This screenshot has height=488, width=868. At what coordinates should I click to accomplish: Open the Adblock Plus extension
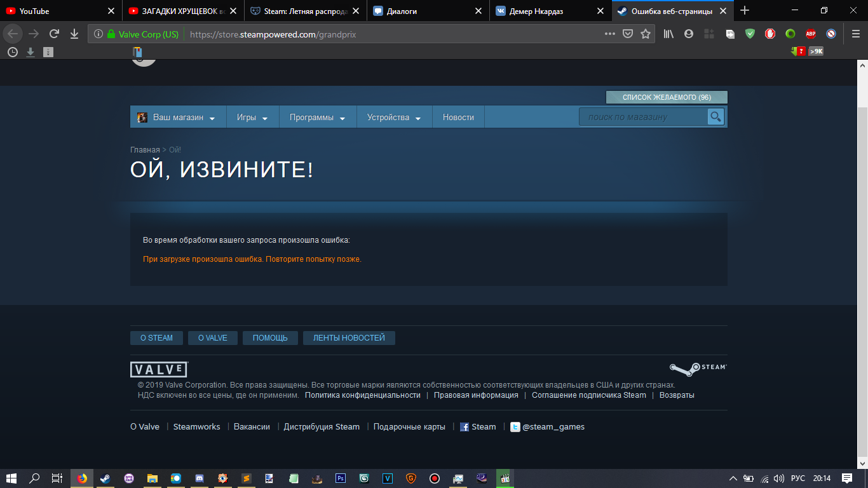pyautogui.click(x=811, y=34)
